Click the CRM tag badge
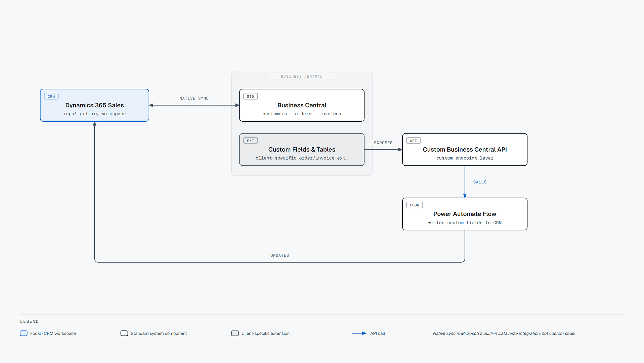This screenshot has height=363, width=644. 51,96
